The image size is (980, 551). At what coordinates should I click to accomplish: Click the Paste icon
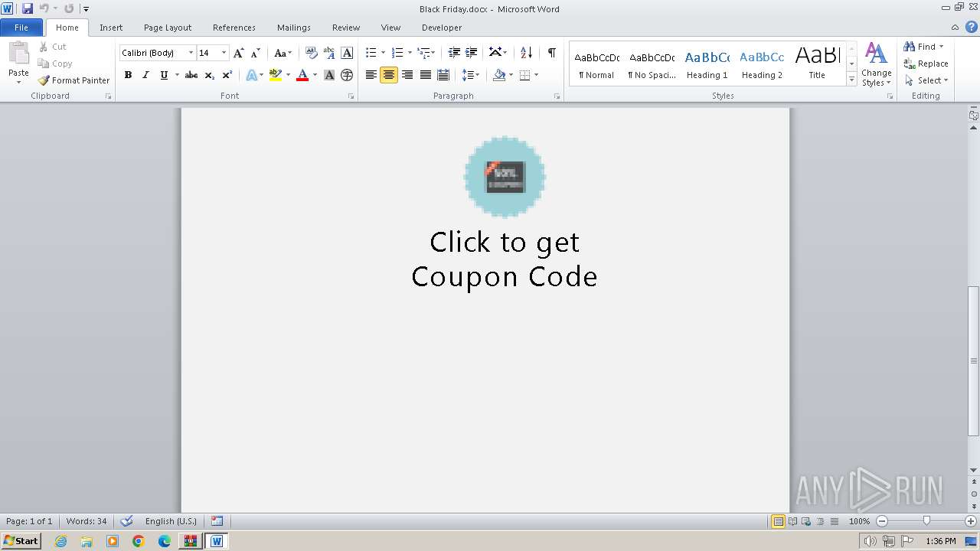pos(18,54)
